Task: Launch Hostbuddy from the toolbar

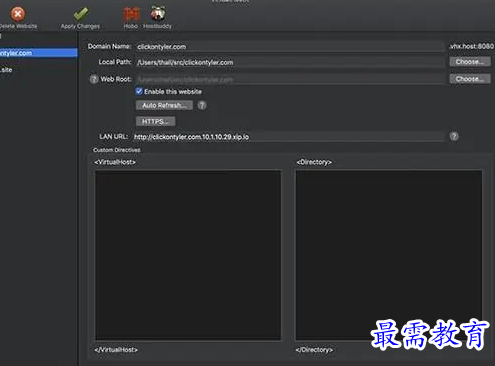Action: 158,13
